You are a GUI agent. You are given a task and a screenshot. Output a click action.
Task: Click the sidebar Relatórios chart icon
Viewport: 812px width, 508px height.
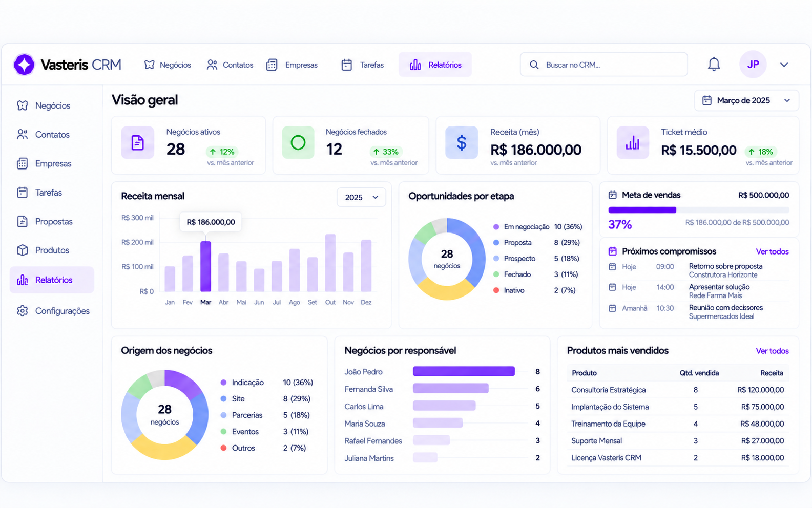[22, 280]
